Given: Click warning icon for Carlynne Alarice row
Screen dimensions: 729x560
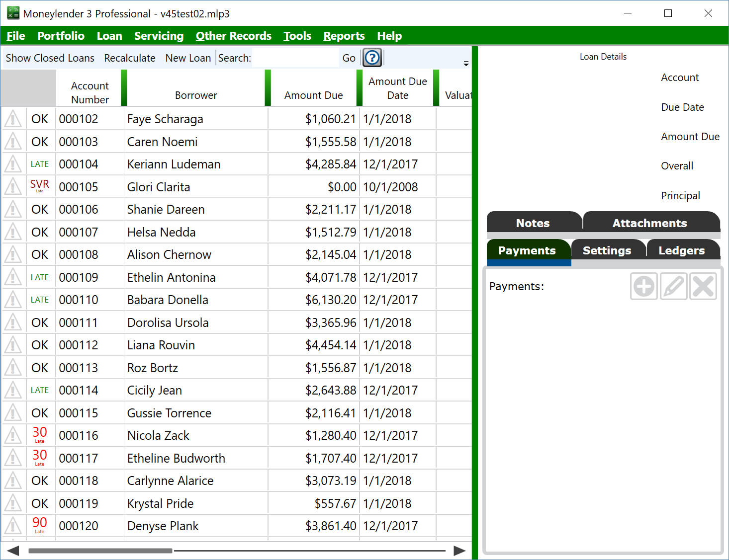Looking at the screenshot, I should pyautogui.click(x=13, y=480).
